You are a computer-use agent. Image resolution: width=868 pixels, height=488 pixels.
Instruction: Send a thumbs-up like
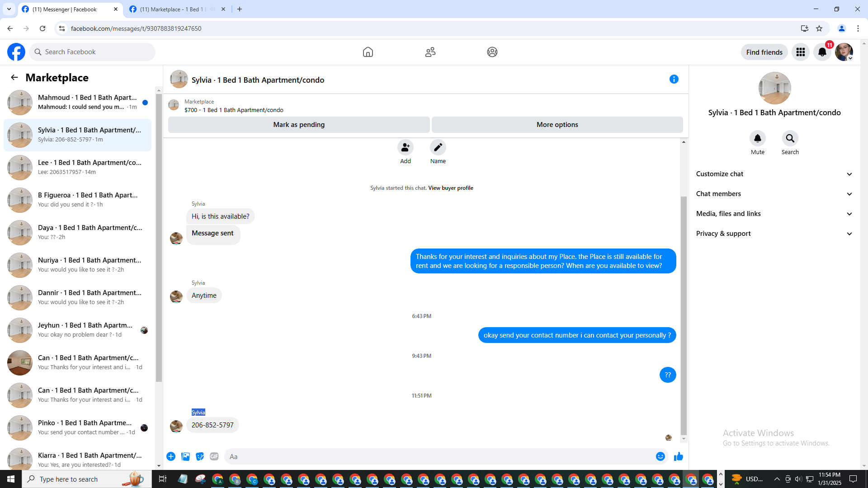679,456
